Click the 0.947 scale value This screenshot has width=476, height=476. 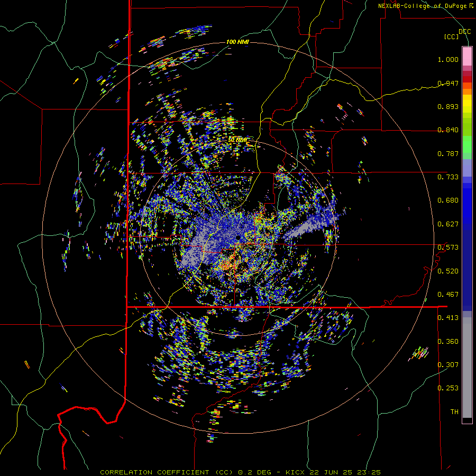(x=448, y=83)
